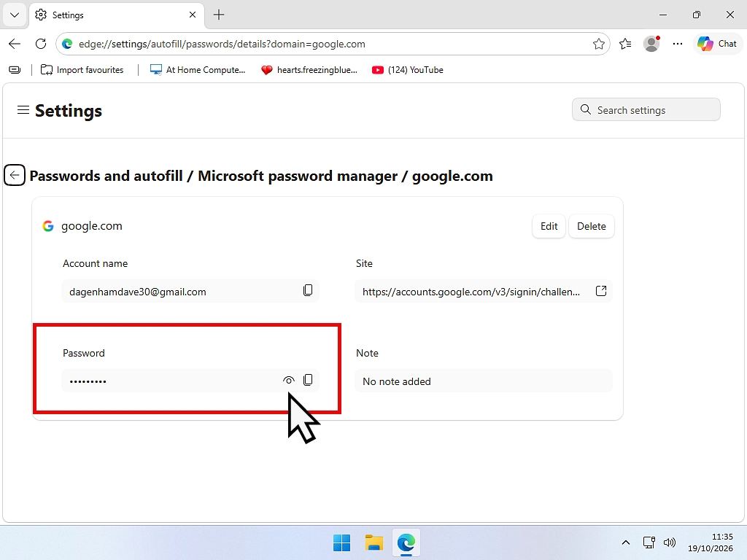Open Settings and more ellipsis menu
Image resolution: width=747 pixels, height=560 pixels.
(678, 44)
